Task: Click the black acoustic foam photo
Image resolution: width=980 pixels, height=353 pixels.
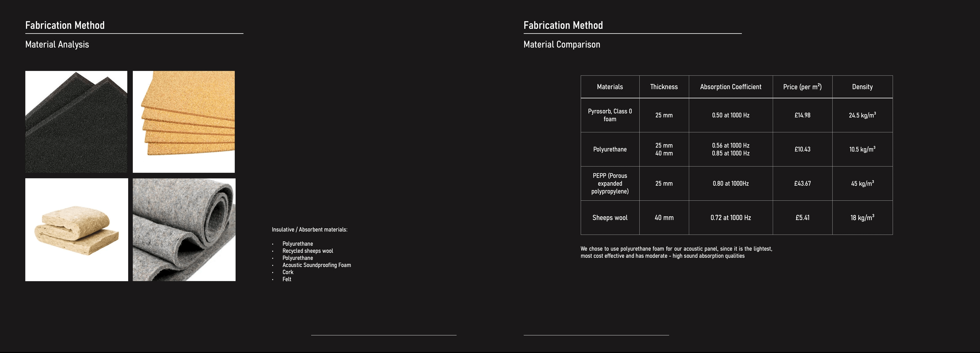Action: (76, 122)
